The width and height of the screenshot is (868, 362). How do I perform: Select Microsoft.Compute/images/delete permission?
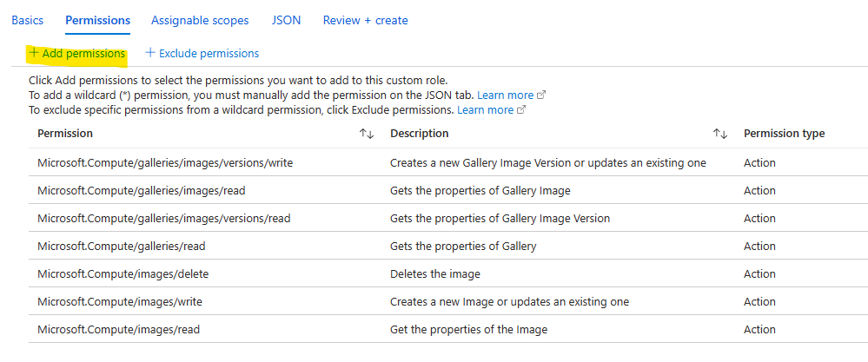coord(123,273)
